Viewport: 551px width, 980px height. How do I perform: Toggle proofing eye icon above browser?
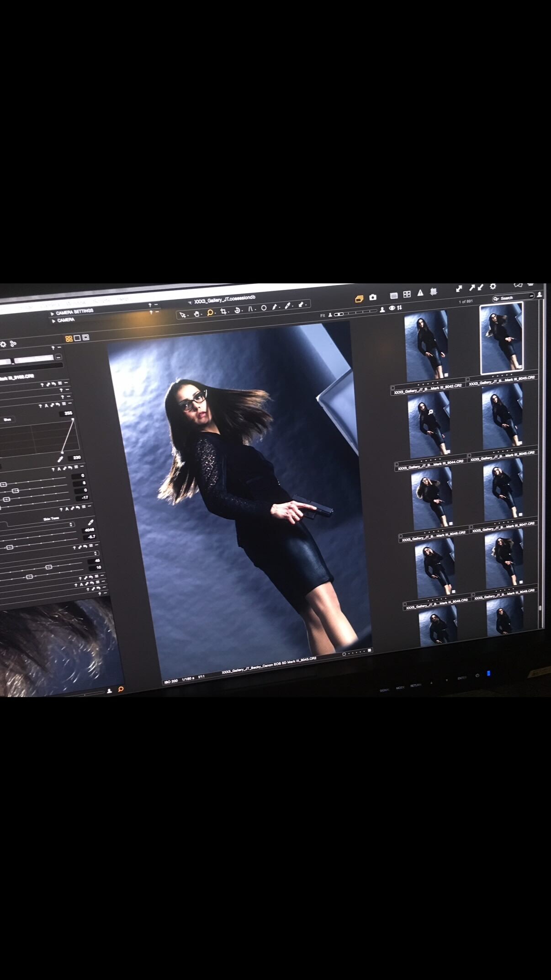392,308
